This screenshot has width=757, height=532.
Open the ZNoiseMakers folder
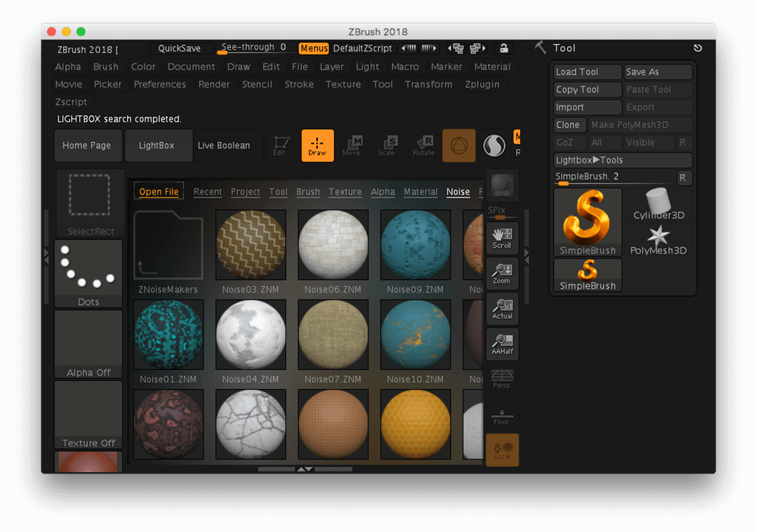pyautogui.click(x=168, y=246)
